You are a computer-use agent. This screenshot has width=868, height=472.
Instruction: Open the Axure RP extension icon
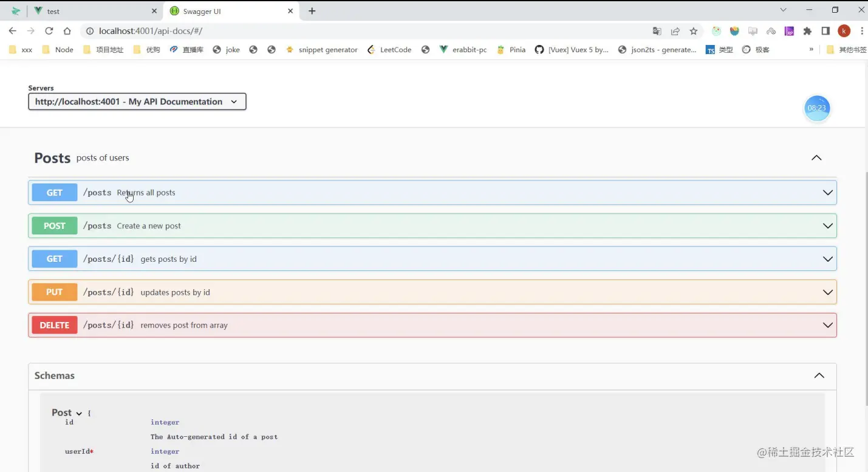789,31
